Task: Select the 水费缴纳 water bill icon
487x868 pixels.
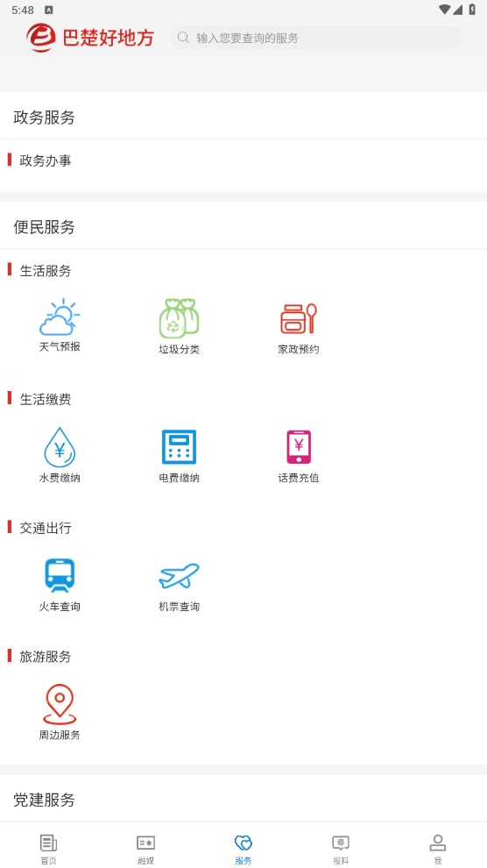Action: coord(60,447)
